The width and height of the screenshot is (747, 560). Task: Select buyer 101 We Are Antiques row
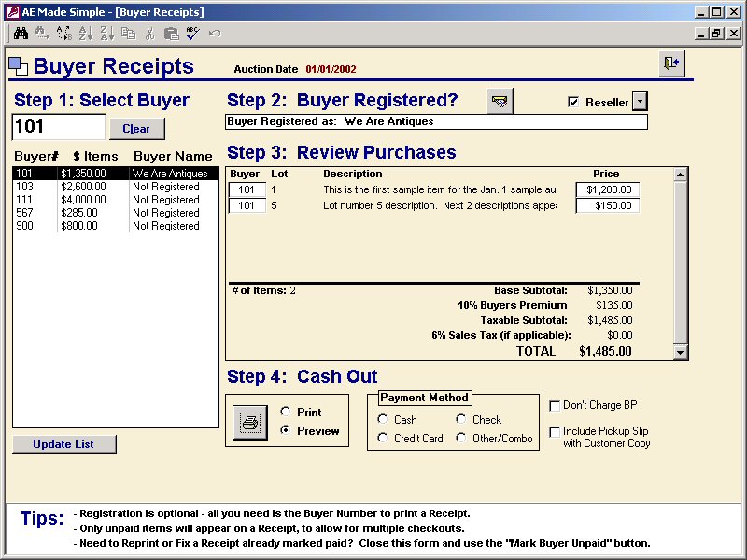tap(115, 174)
